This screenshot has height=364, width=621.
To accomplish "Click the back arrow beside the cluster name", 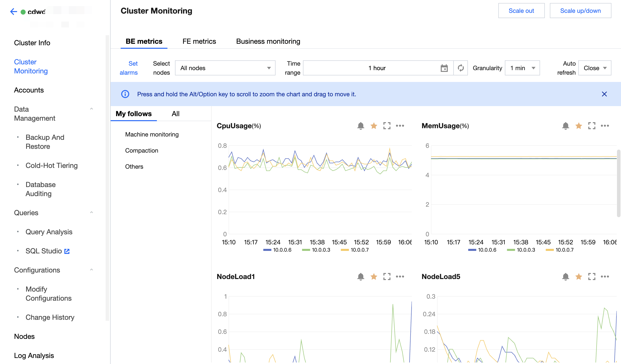I will [x=13, y=12].
